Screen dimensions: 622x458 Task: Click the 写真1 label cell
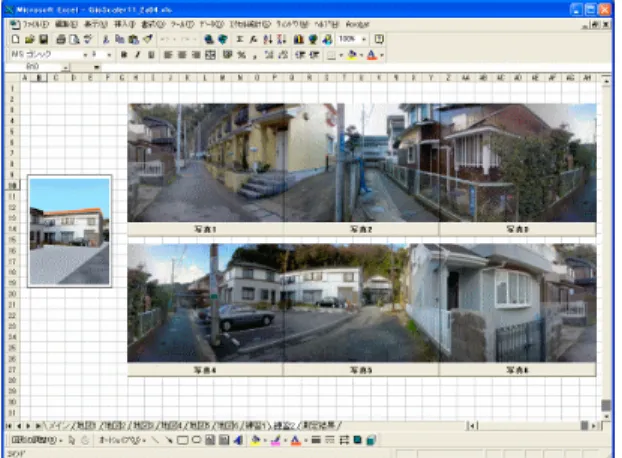(x=205, y=229)
